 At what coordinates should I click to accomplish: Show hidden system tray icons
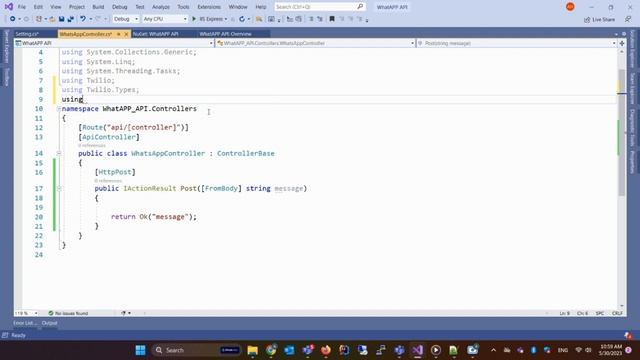click(x=493, y=350)
